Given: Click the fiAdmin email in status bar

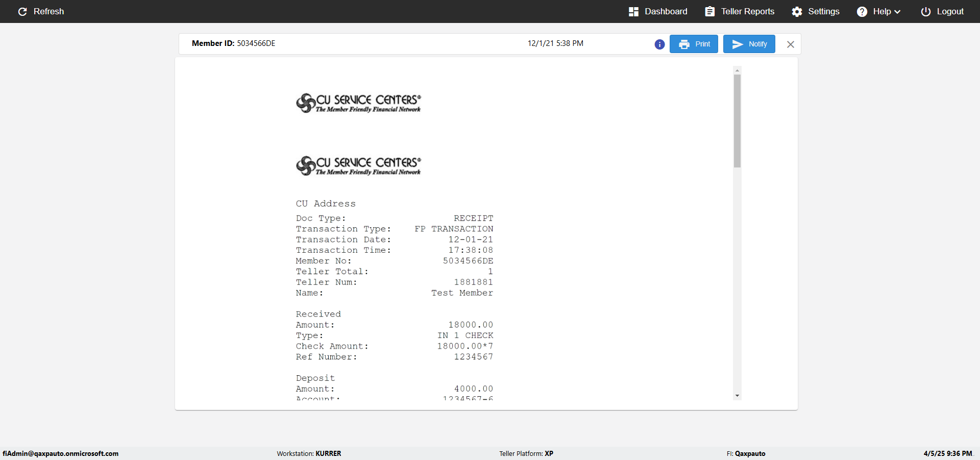Looking at the screenshot, I should point(61,453).
